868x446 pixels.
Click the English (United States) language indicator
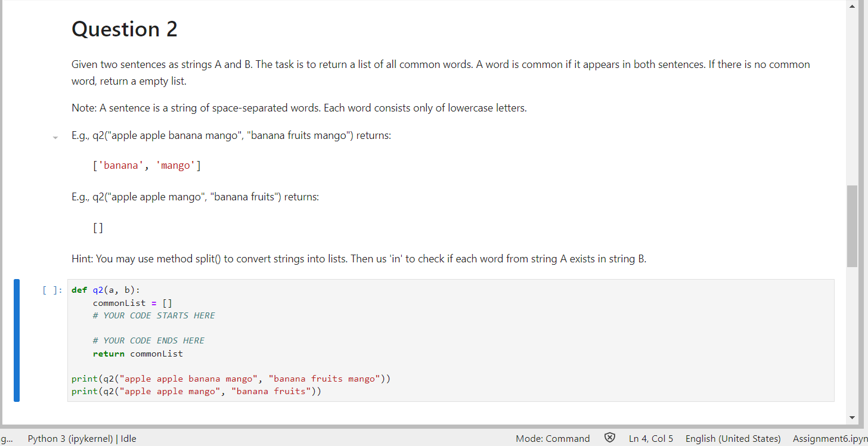tap(733, 438)
